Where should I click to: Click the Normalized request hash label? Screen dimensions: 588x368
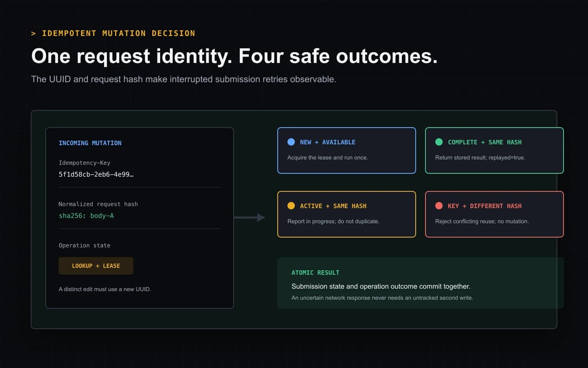coord(98,204)
